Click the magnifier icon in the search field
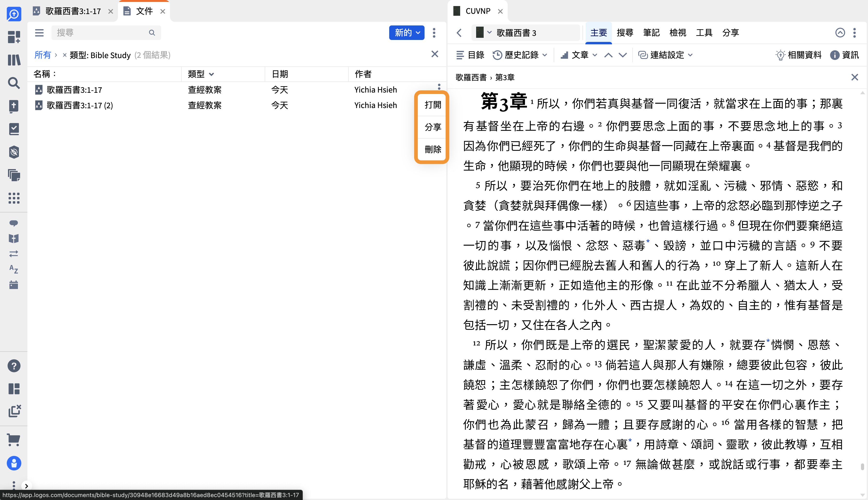Image resolution: width=868 pixels, height=500 pixels. point(152,33)
